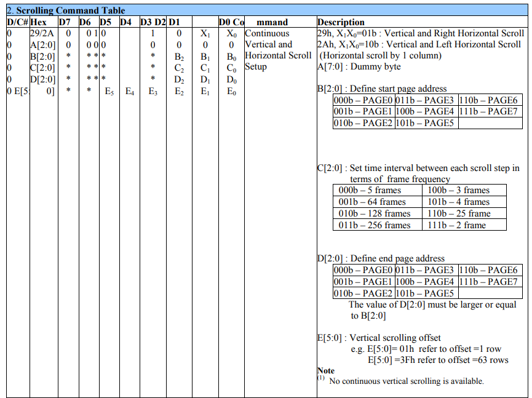Click the 'D4' column header
The height and width of the screenshot is (398, 532).
pos(125,22)
